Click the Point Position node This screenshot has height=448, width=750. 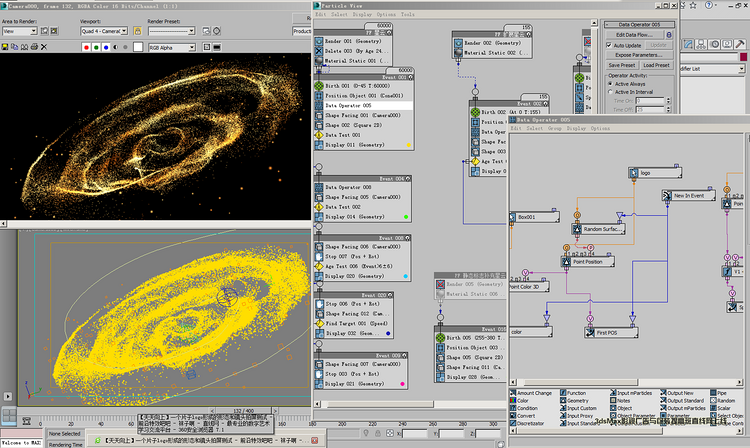(x=588, y=262)
